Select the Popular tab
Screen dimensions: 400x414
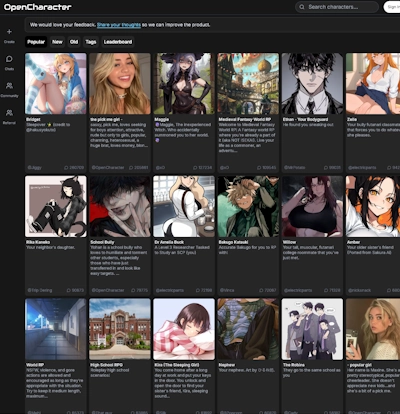pyautogui.click(x=36, y=42)
